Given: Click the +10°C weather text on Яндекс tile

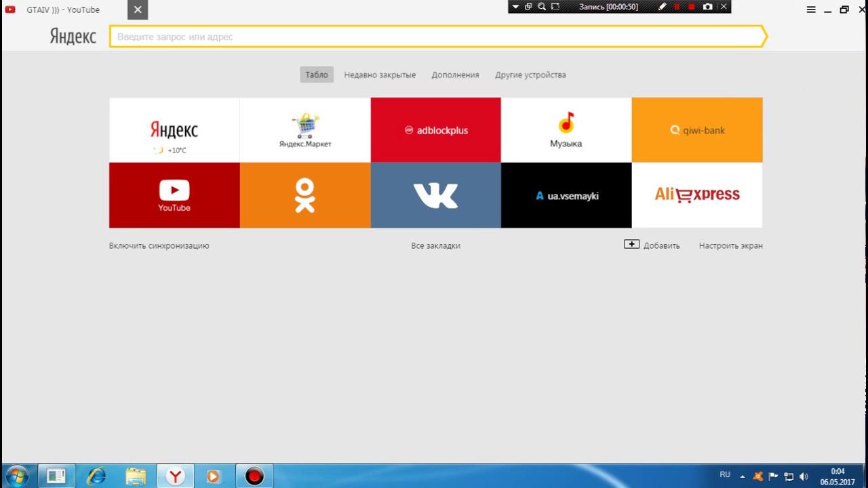Looking at the screenshot, I should (x=177, y=150).
